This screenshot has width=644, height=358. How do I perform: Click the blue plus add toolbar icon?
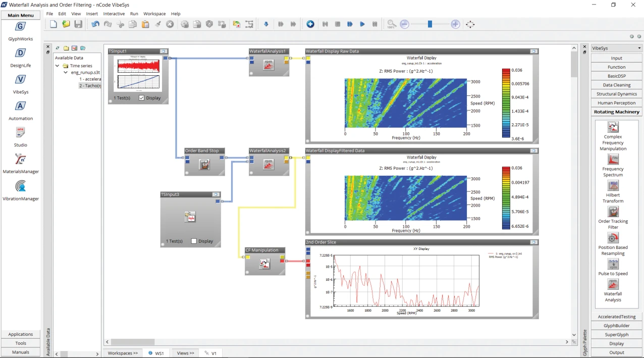(310, 24)
